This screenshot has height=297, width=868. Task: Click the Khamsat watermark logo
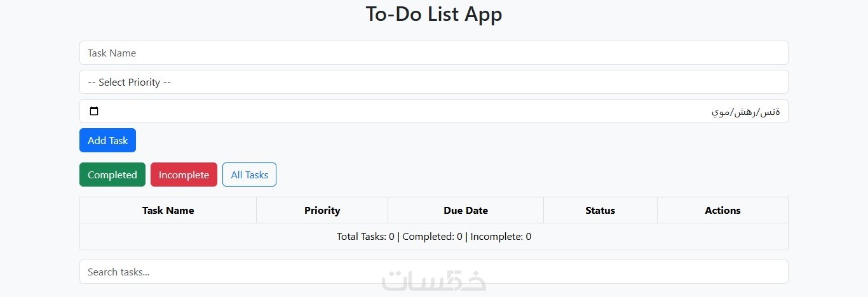pyautogui.click(x=434, y=281)
